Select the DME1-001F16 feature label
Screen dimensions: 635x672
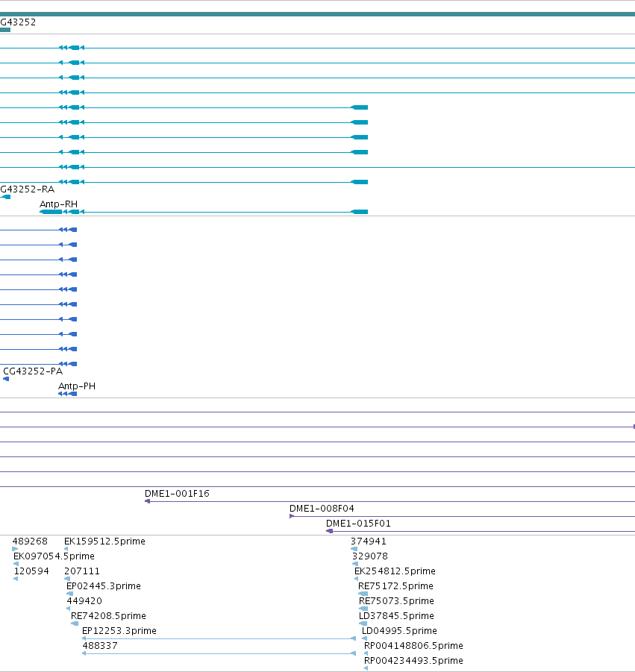177,494
